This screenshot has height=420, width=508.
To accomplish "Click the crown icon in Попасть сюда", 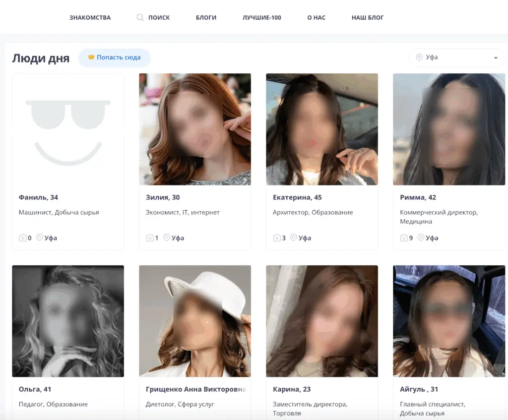I will pos(91,57).
